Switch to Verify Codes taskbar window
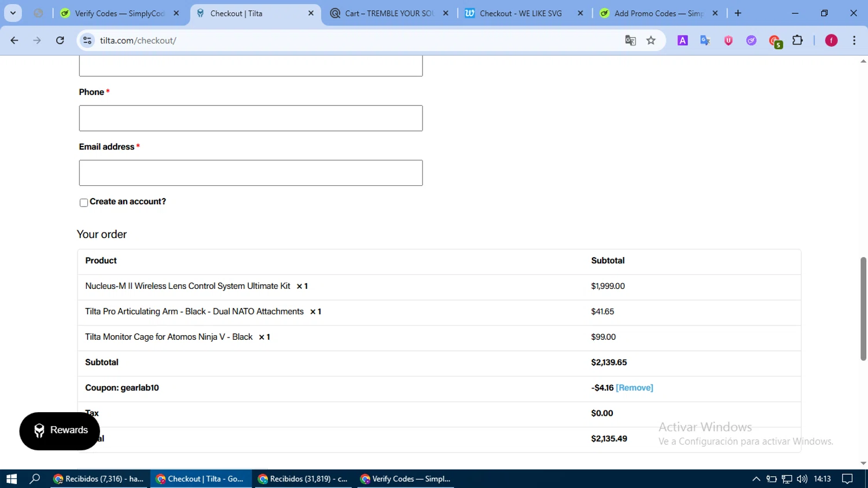The height and width of the screenshot is (488, 868). [x=406, y=479]
